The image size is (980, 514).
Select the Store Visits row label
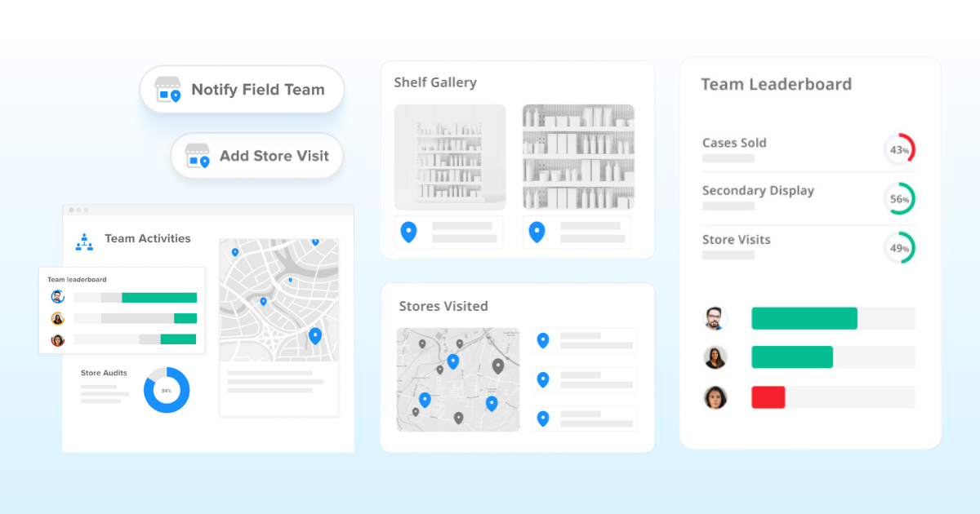coord(736,240)
